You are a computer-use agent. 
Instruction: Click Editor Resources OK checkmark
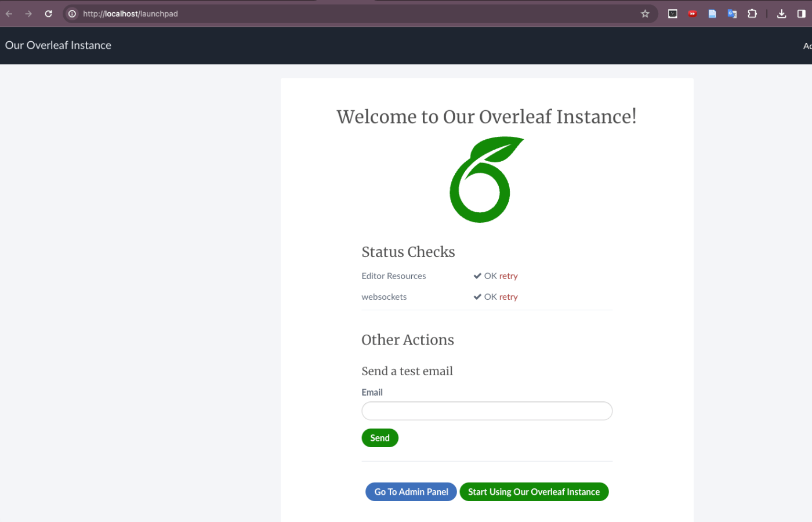[477, 276]
